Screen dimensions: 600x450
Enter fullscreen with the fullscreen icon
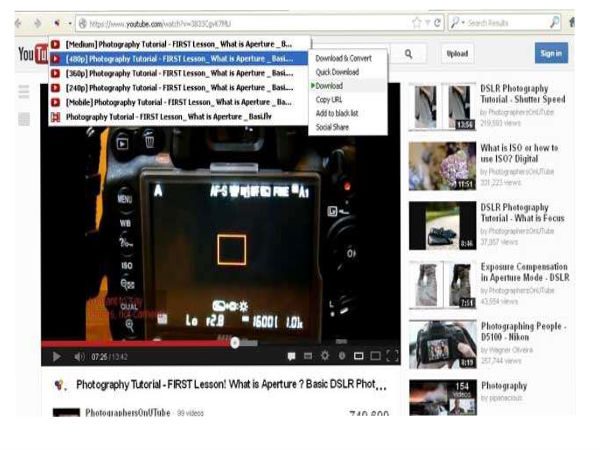[x=392, y=356]
